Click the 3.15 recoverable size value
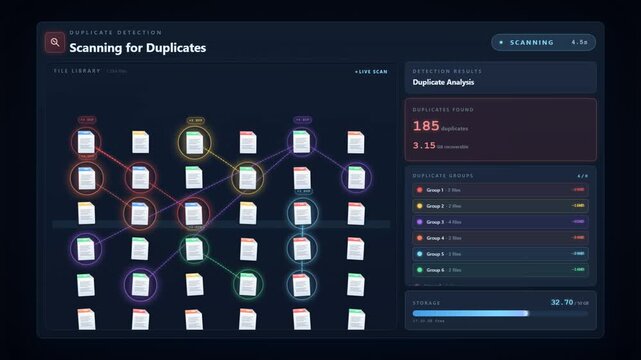 click(424, 145)
